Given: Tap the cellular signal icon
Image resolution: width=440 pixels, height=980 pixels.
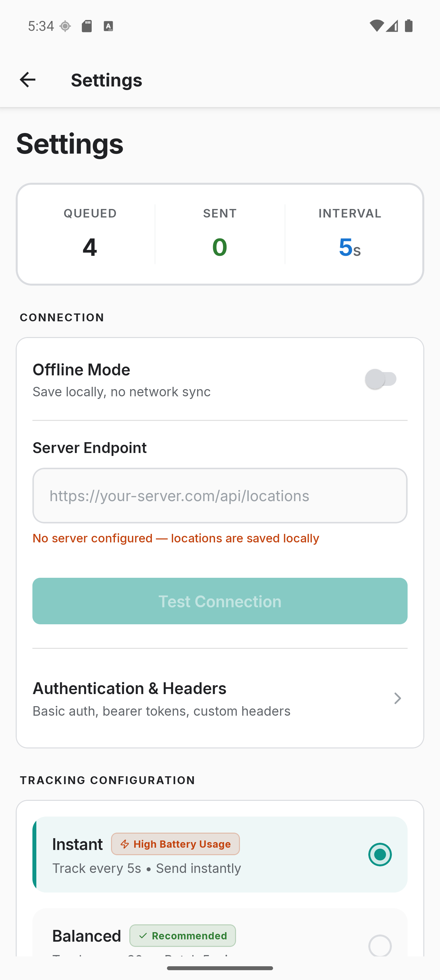Looking at the screenshot, I should [392, 26].
